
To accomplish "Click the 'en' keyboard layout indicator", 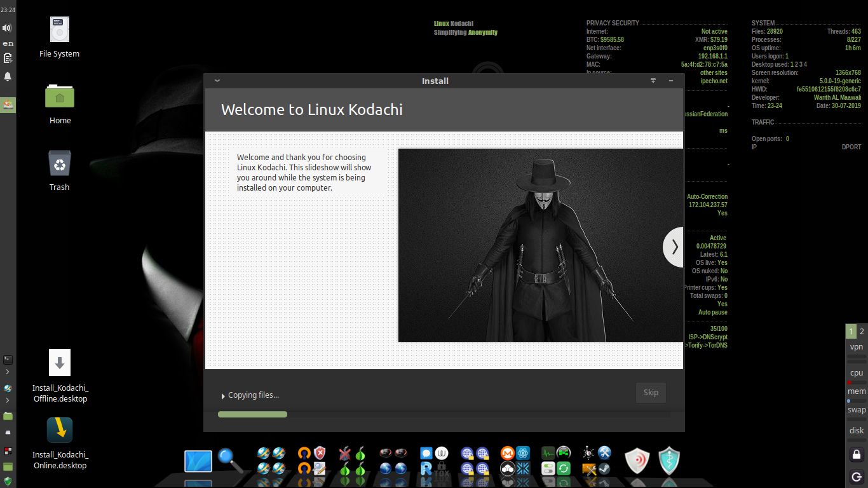I will 8,43.
